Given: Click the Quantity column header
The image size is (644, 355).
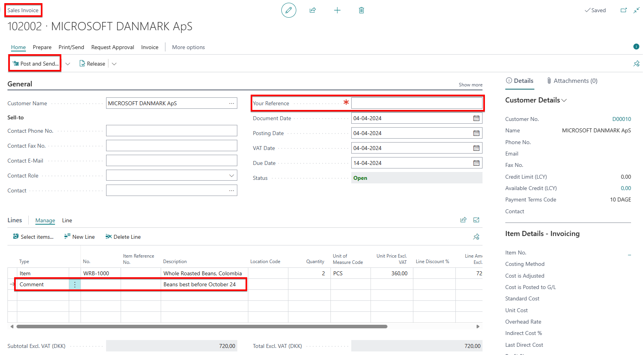Looking at the screenshot, I should pos(315,262).
